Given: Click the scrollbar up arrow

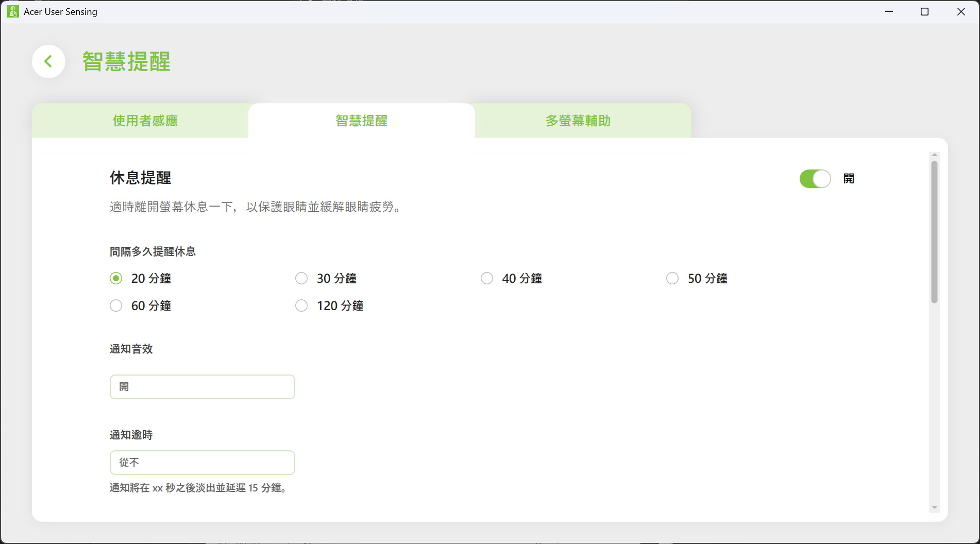Looking at the screenshot, I should pos(934,155).
